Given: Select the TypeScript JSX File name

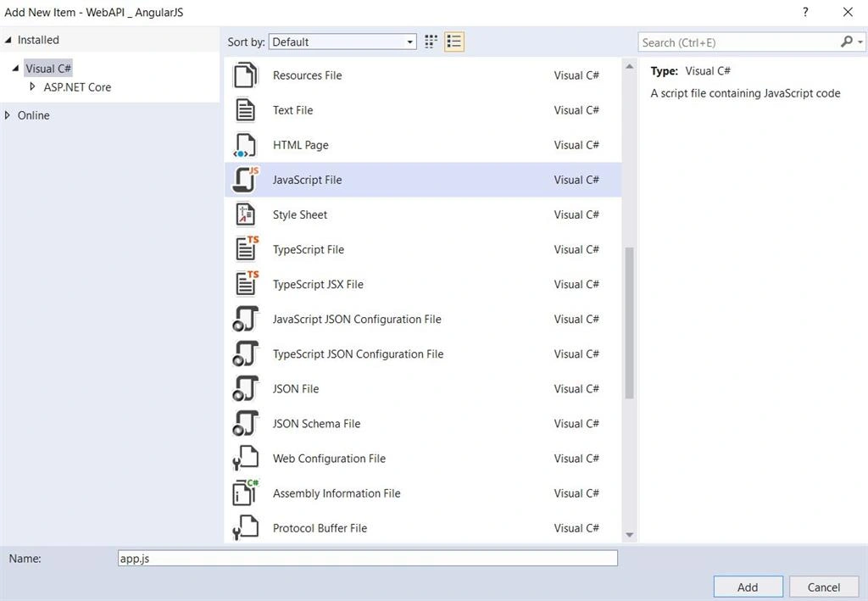Looking at the screenshot, I should click(x=319, y=285).
